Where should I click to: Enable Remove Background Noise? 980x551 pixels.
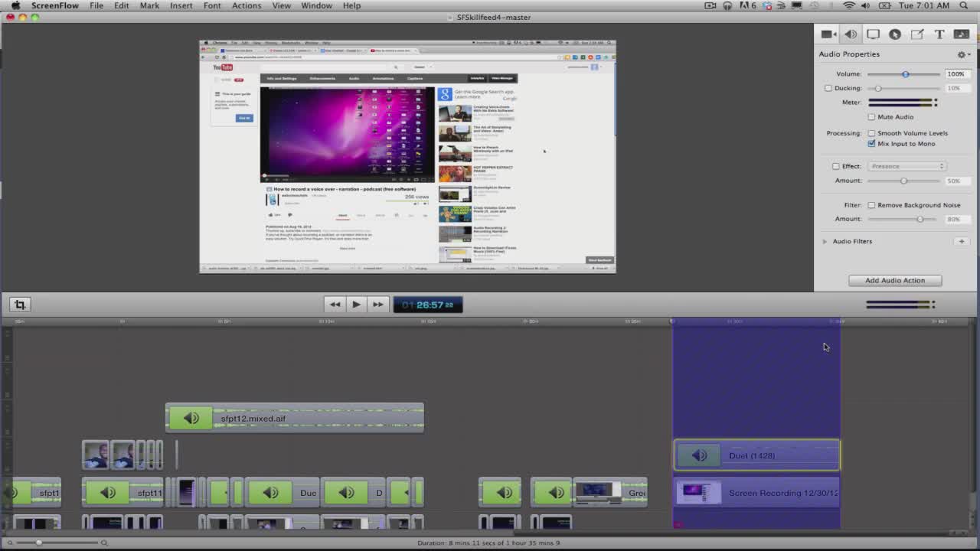(x=871, y=205)
